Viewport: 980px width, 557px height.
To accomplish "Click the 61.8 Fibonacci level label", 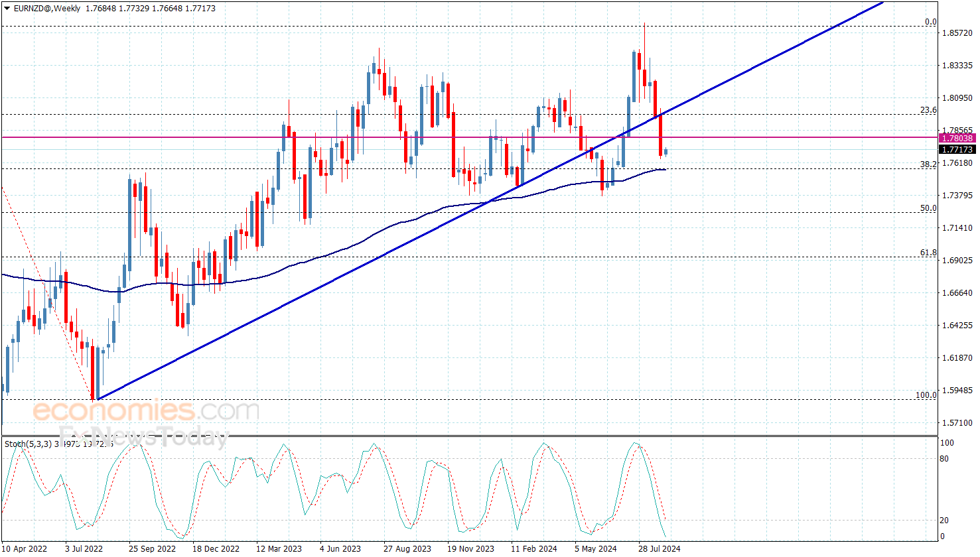I will [928, 253].
